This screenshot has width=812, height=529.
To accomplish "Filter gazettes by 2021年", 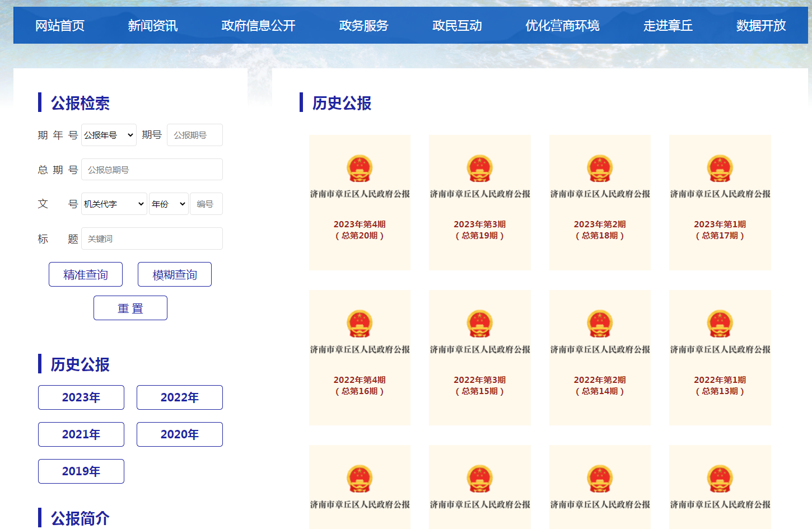I will pyautogui.click(x=81, y=434).
